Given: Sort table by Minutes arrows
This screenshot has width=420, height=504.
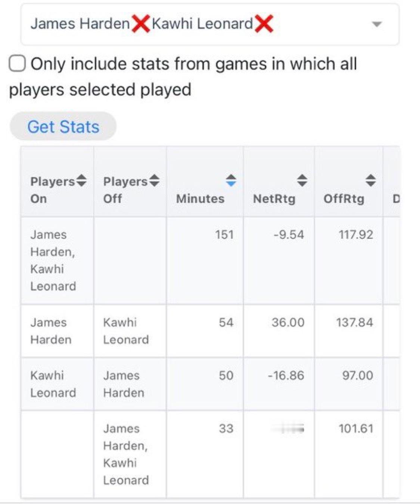Looking at the screenshot, I should point(231,181).
